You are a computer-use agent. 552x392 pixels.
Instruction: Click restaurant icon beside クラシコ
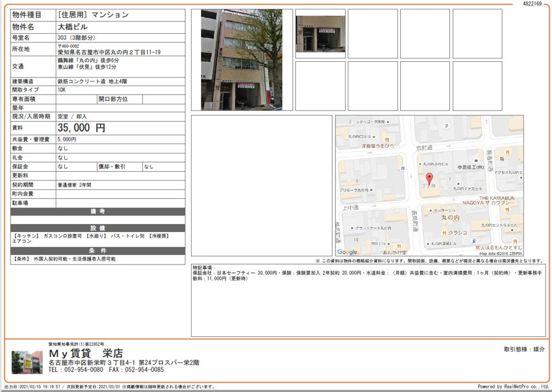point(444,233)
